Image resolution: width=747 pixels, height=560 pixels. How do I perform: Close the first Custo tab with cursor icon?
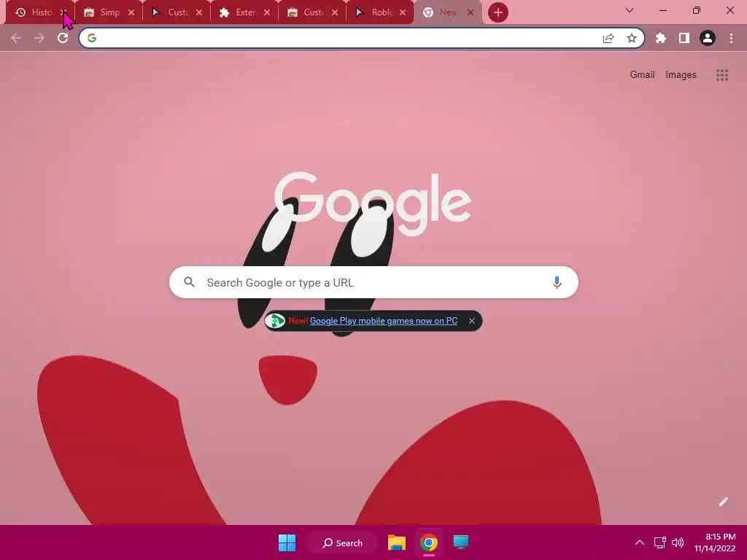(199, 12)
